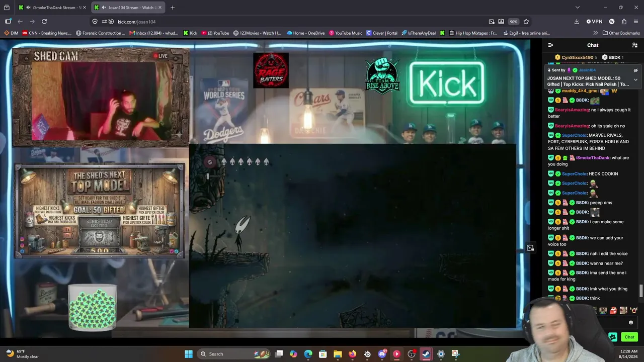644x362 pixels.
Task: Open the Kick bookmark
Action: (x=191, y=33)
